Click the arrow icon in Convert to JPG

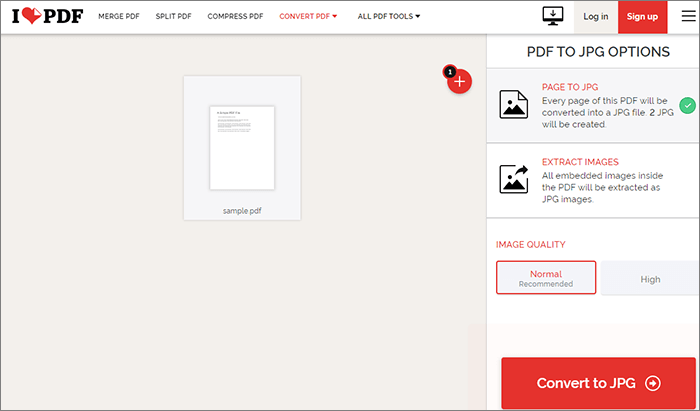click(653, 383)
